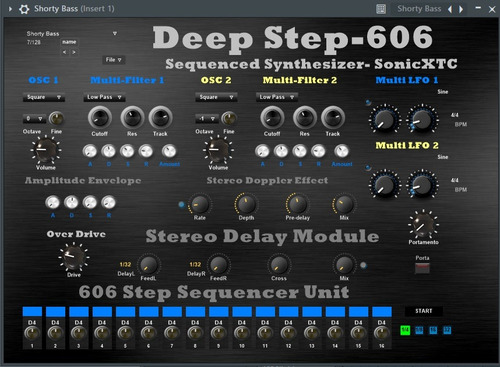Click the Over Drive Drive knob
Viewport: 500px width, 367px height.
coord(74,257)
